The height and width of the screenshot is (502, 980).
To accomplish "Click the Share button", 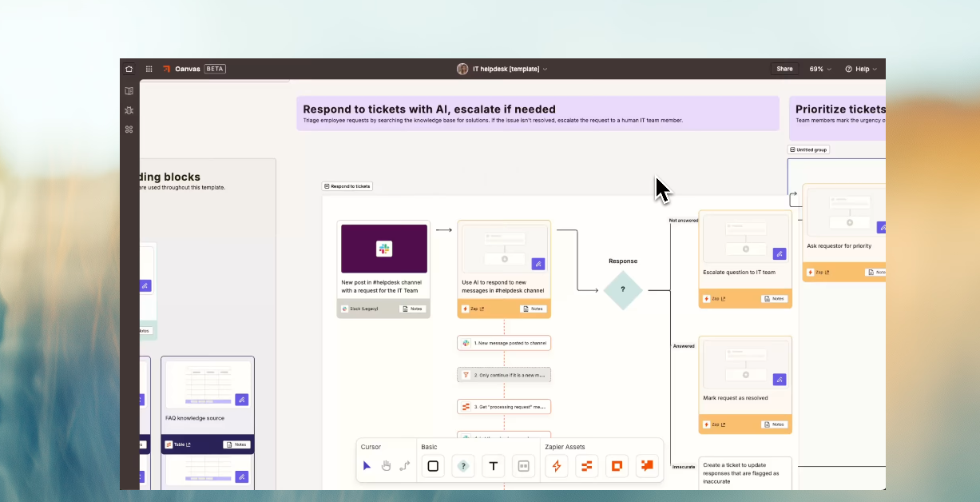I will pyautogui.click(x=784, y=69).
